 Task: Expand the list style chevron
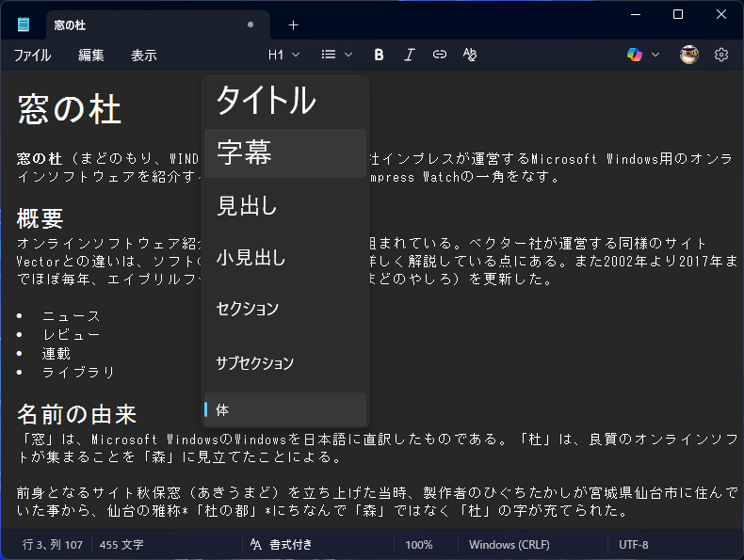[348, 55]
